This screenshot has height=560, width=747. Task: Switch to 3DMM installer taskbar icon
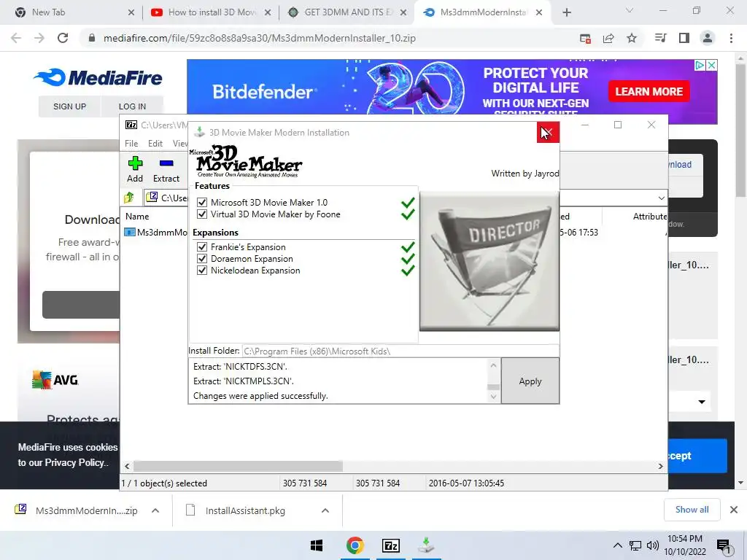426,545
